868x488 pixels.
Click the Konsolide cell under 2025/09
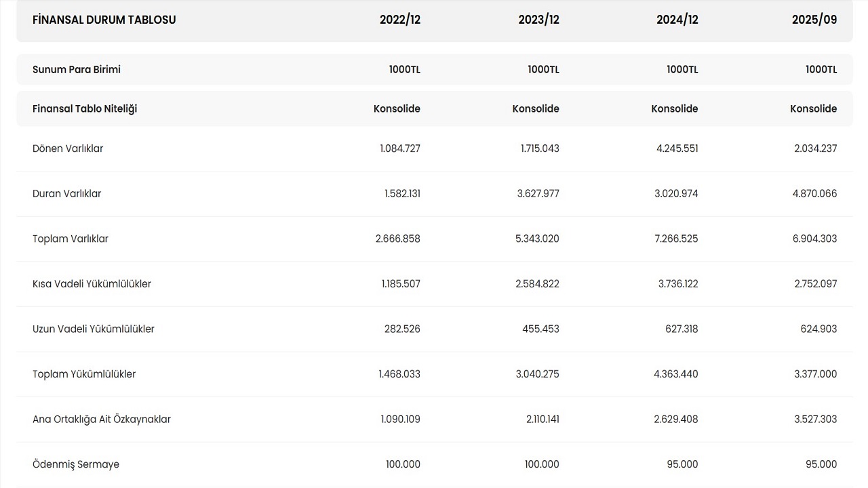(813, 108)
